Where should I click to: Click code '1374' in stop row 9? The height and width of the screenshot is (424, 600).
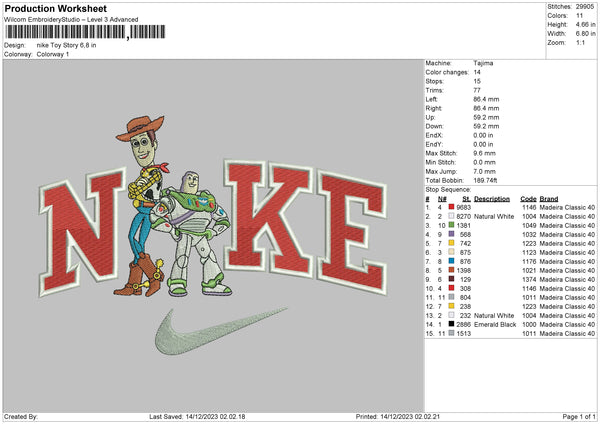pyautogui.click(x=529, y=279)
